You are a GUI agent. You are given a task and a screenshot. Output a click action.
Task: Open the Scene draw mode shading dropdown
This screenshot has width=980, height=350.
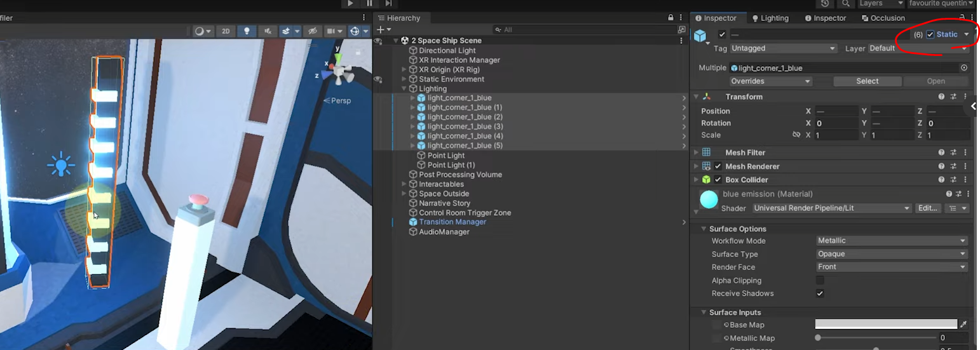tap(203, 31)
